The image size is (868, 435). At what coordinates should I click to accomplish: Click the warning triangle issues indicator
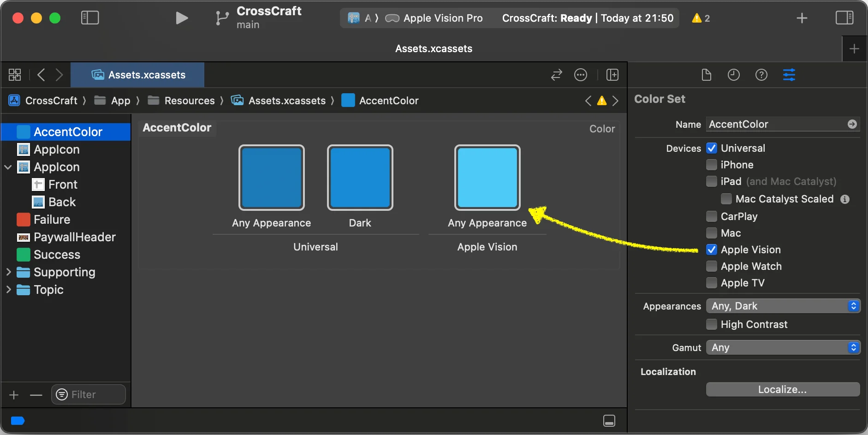(700, 18)
